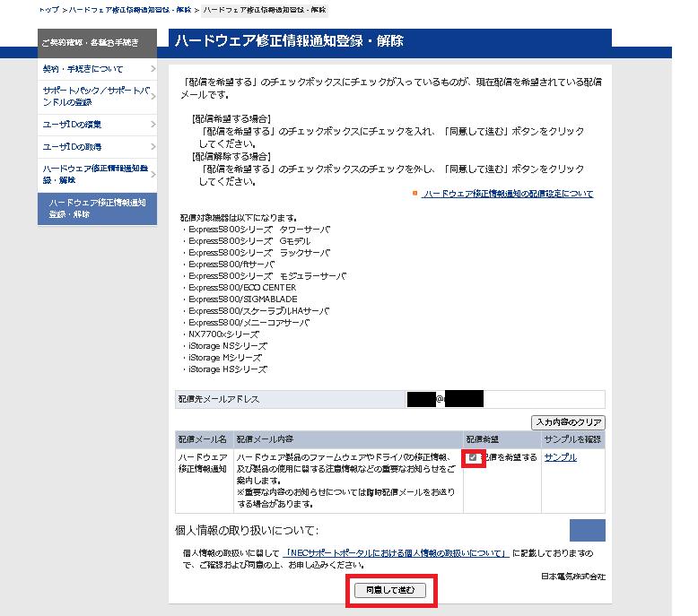Select highlighted ハードウェア修正情報通知登録・解除 submenu item
Screen dimensions: 698x616
click(97, 208)
